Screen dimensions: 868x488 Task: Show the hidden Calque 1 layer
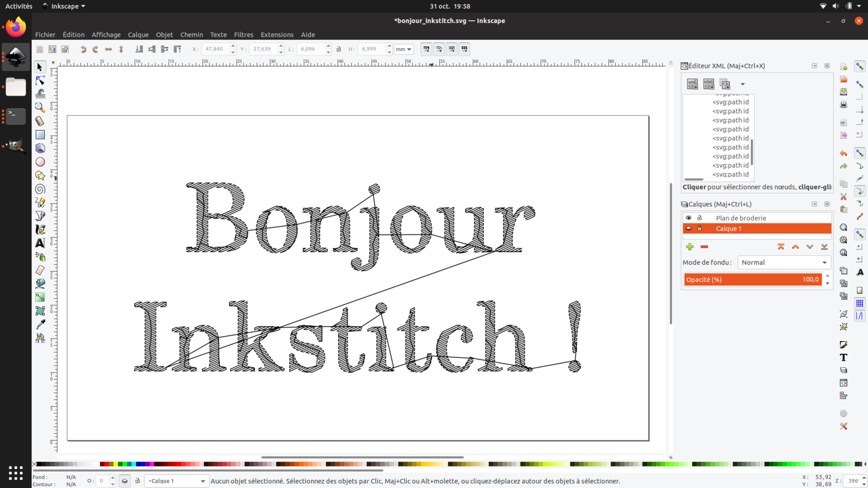tap(688, 229)
